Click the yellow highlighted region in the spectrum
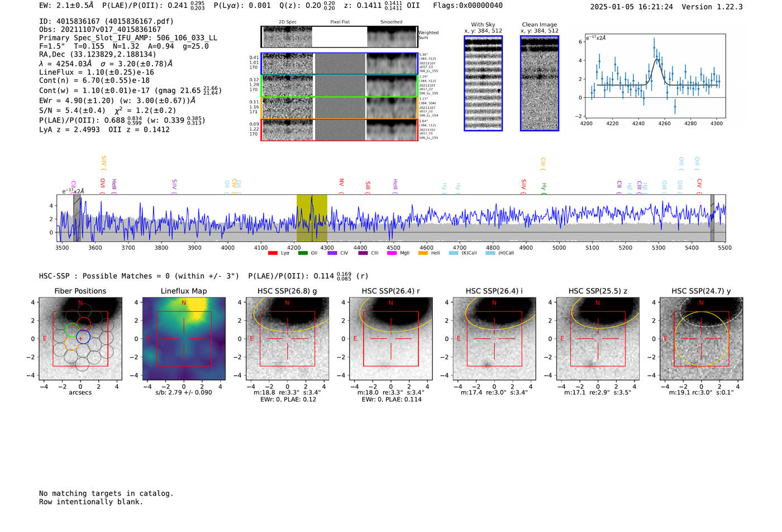 pyautogui.click(x=312, y=218)
